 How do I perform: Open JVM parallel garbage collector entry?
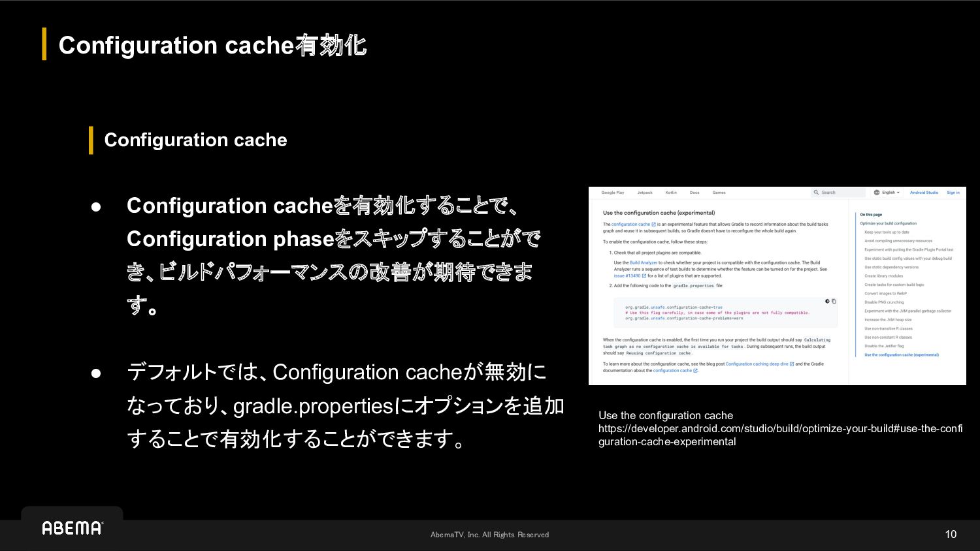click(907, 311)
